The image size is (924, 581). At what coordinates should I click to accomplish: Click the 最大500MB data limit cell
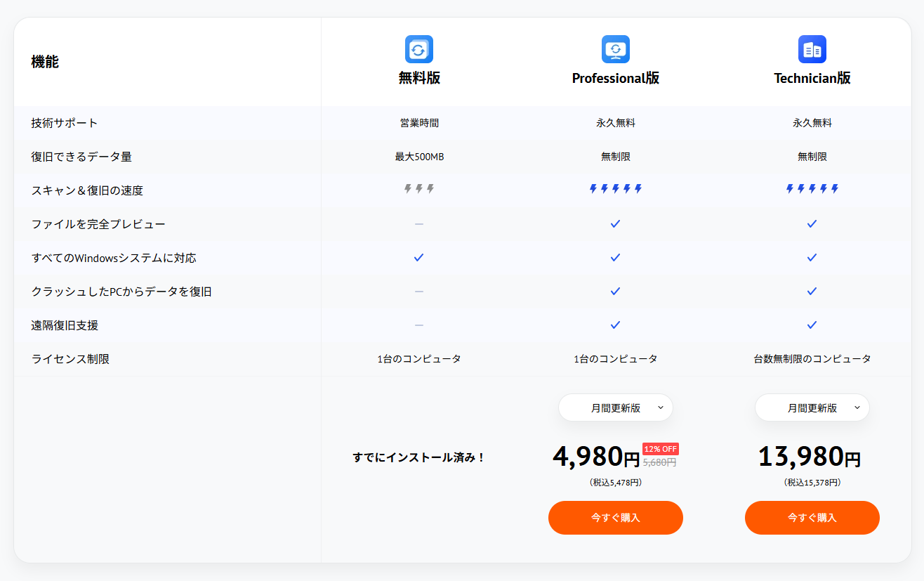coord(419,157)
